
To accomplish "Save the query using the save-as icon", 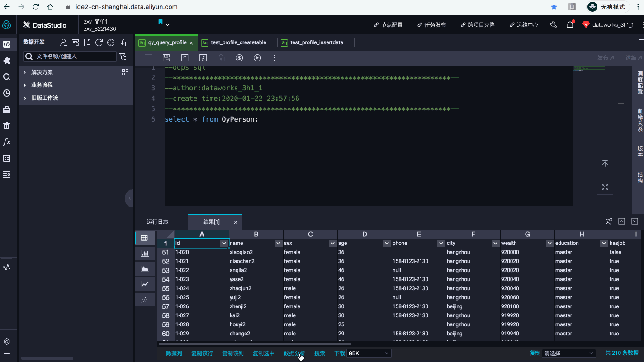I will [166, 58].
